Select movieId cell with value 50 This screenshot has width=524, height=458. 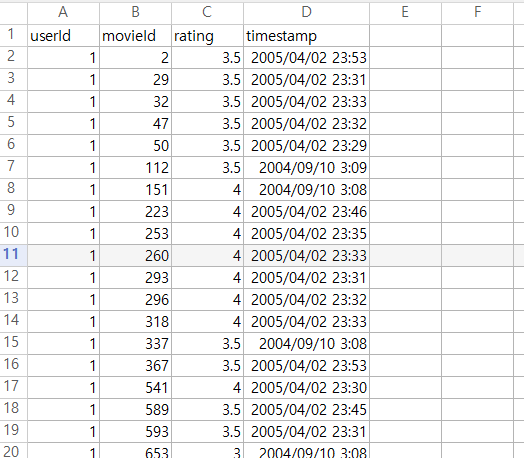pos(135,146)
